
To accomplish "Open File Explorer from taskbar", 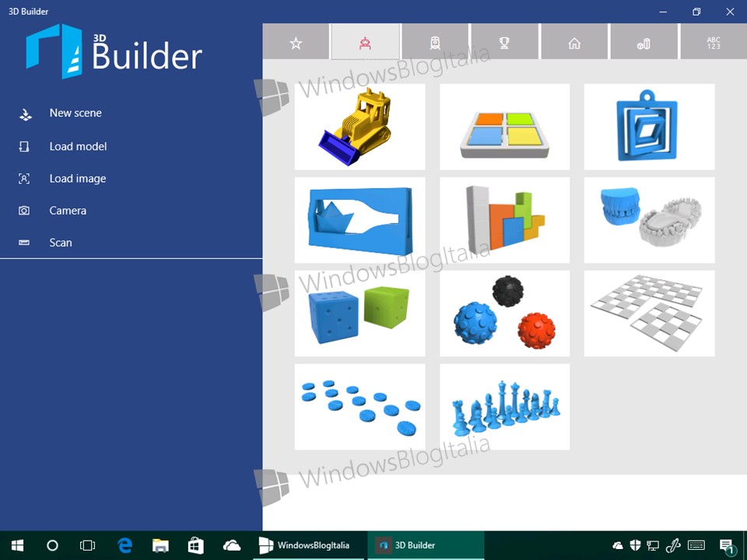I will 160,546.
